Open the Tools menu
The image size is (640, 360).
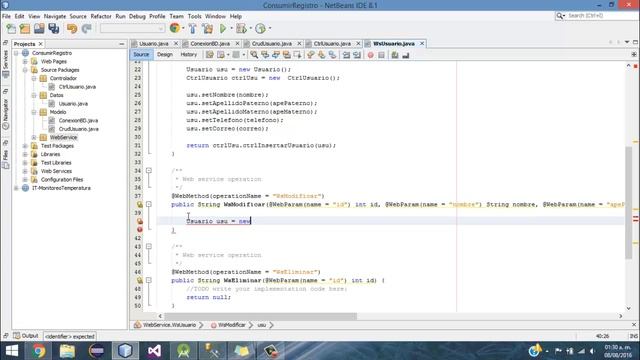coord(194,16)
